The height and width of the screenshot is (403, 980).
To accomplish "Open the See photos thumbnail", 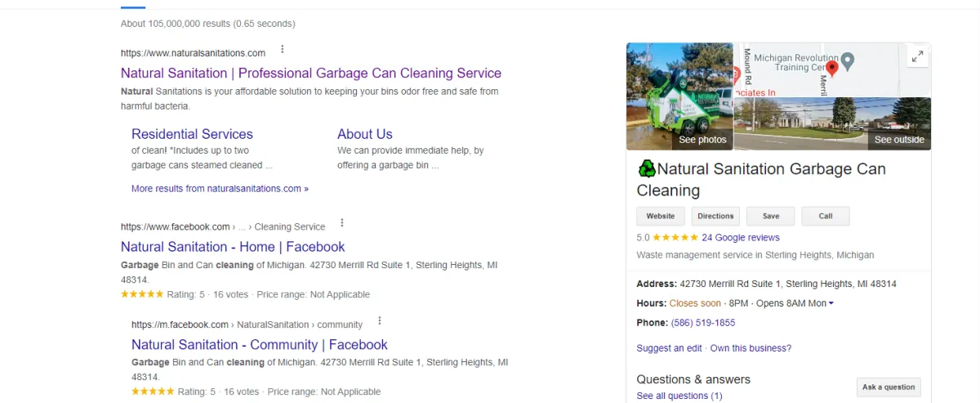I will 679,96.
